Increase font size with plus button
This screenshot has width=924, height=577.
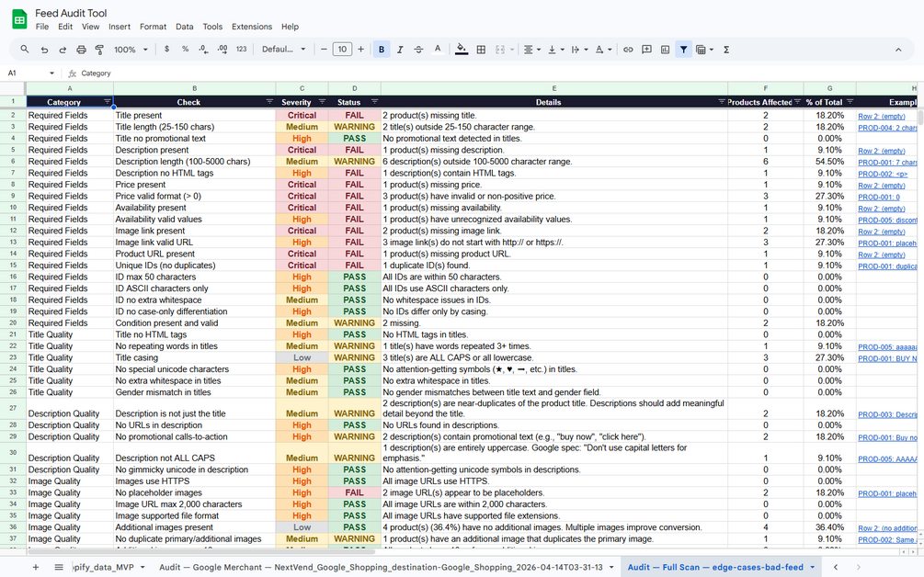360,50
